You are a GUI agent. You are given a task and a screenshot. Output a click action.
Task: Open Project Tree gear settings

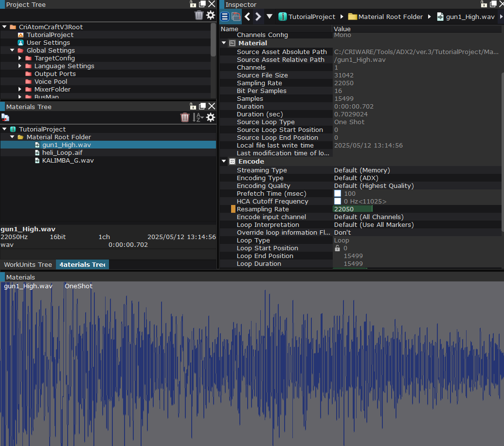click(x=211, y=15)
